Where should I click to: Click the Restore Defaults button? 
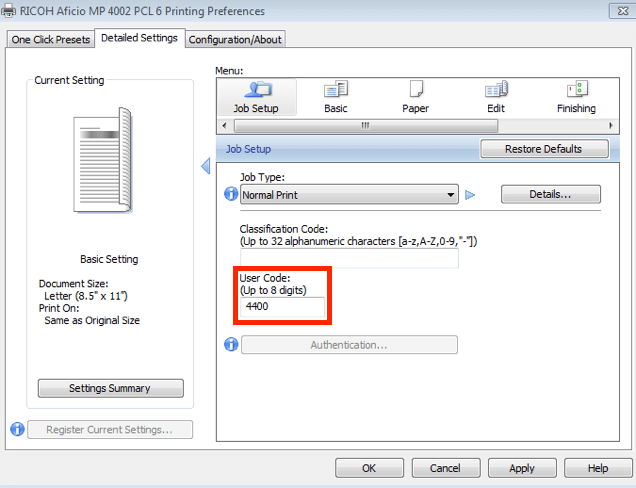[x=544, y=149]
